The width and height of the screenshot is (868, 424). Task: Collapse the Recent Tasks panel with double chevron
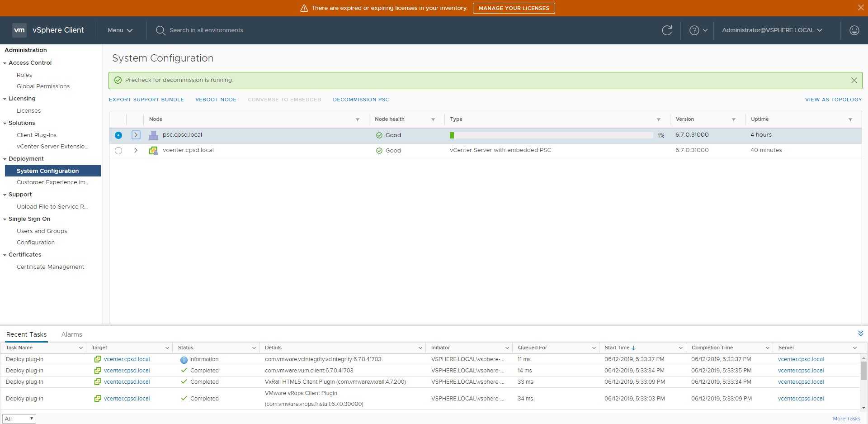[860, 333]
